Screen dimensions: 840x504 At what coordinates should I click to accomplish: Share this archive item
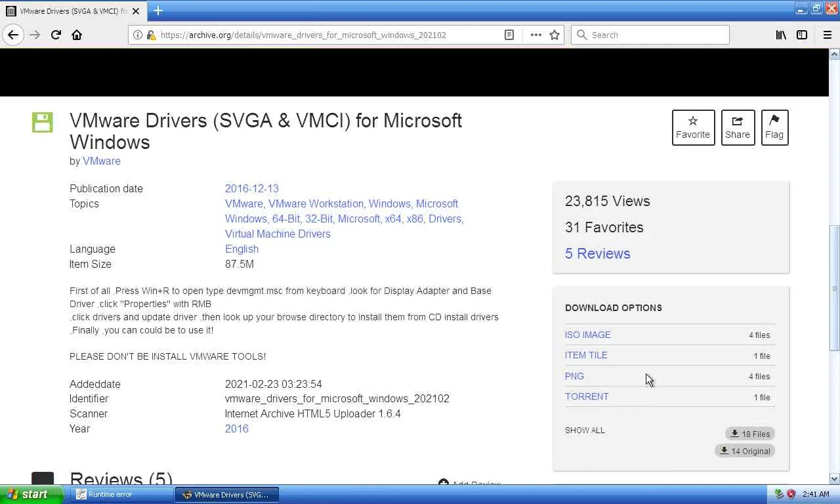pos(738,127)
